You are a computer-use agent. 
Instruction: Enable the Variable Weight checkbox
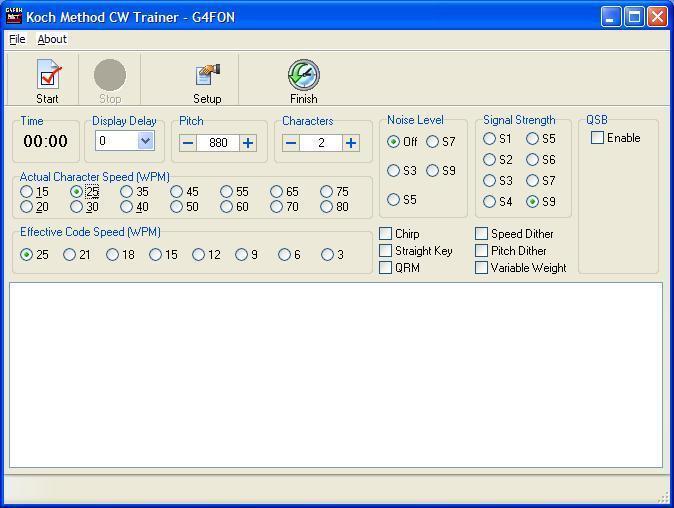482,268
